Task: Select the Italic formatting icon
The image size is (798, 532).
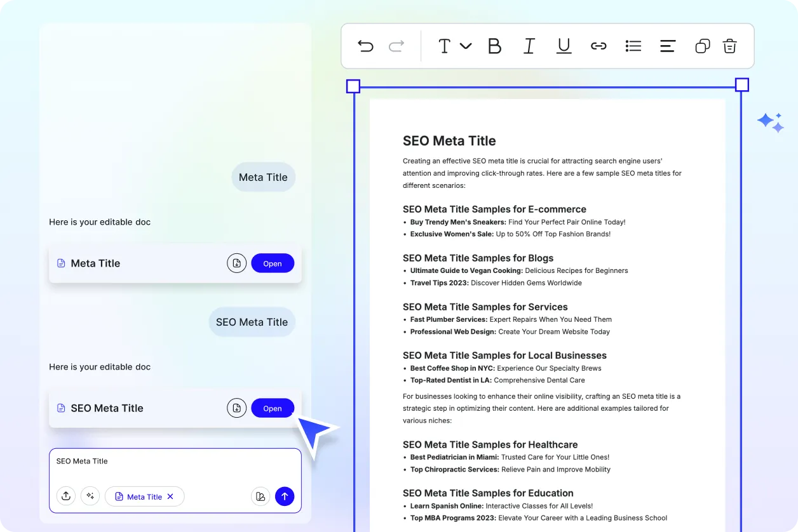Action: pos(529,46)
